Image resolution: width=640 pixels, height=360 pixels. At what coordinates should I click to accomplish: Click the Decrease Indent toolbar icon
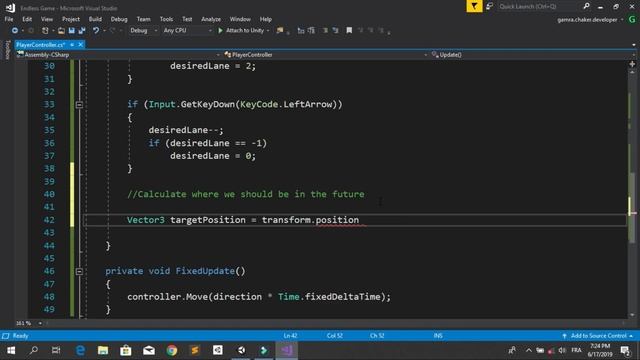[x=301, y=30]
